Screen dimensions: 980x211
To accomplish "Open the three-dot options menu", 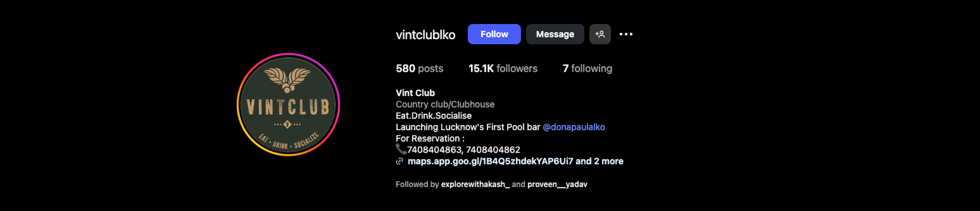I will pyautogui.click(x=626, y=34).
